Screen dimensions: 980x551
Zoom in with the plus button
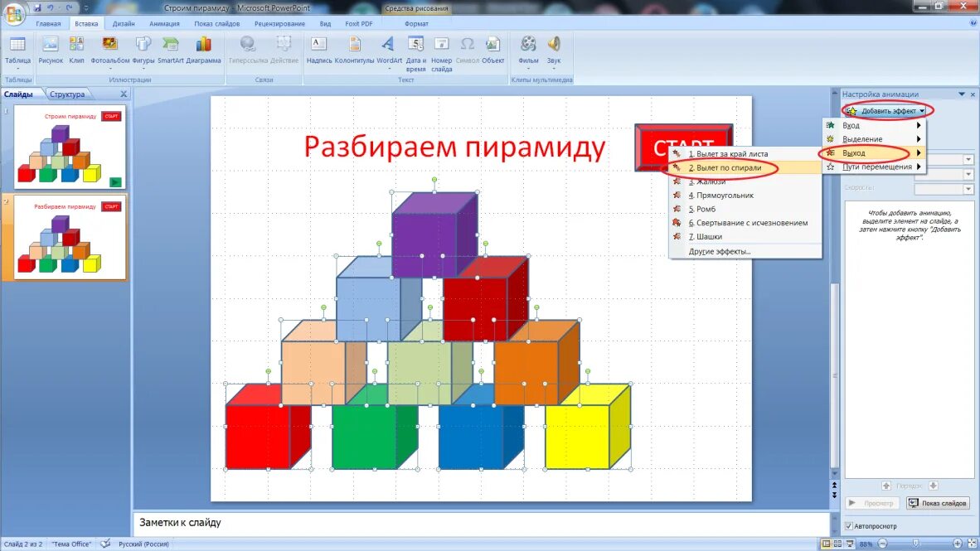click(x=957, y=544)
